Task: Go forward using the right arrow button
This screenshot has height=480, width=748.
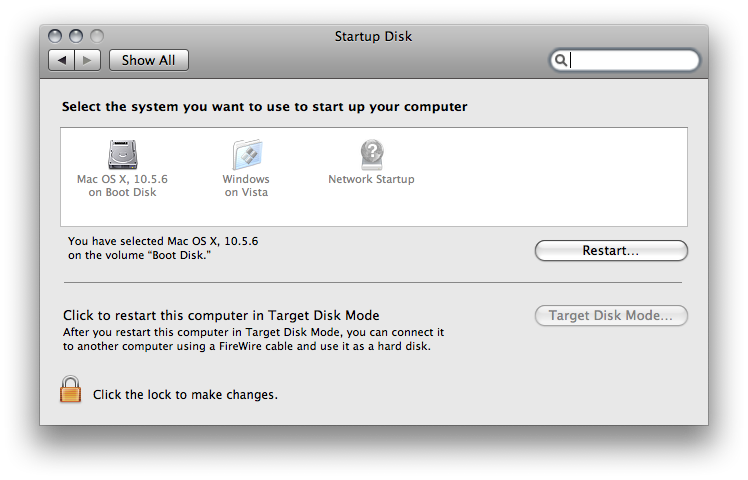Action: [87, 60]
